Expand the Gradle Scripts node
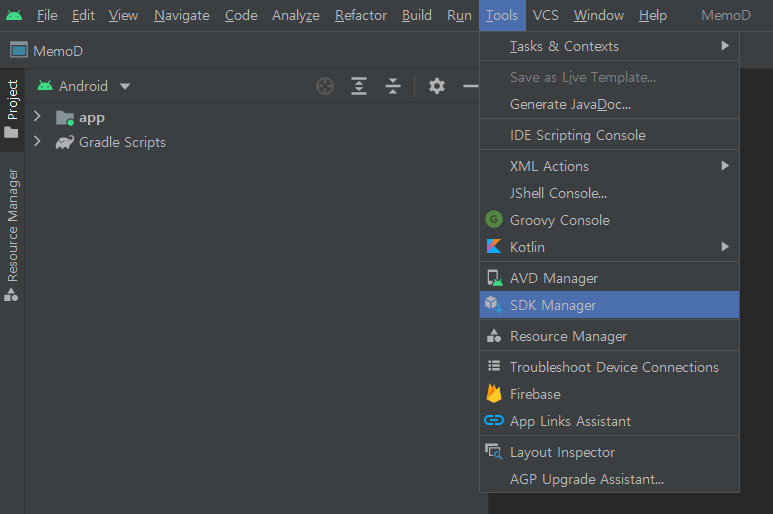 point(37,141)
